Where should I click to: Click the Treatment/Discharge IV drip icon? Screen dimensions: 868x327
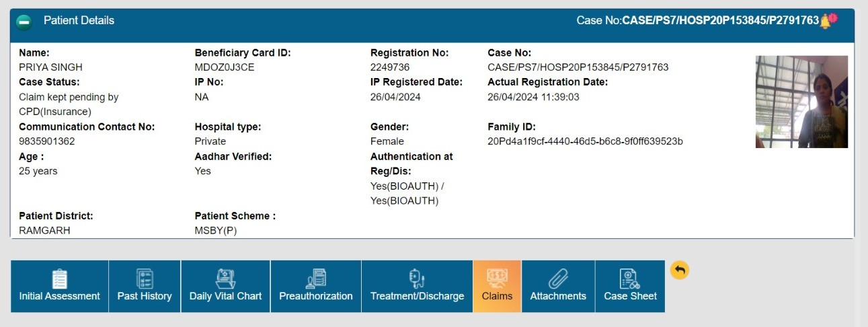(x=417, y=279)
